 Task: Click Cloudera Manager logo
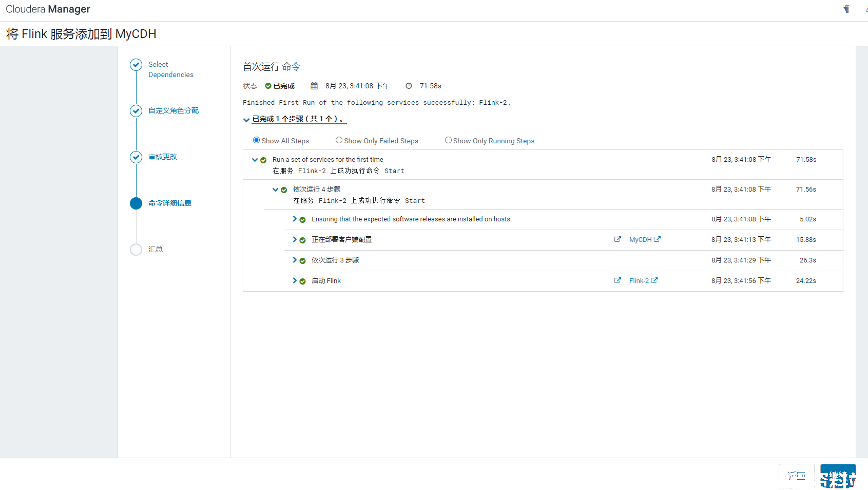[48, 9]
